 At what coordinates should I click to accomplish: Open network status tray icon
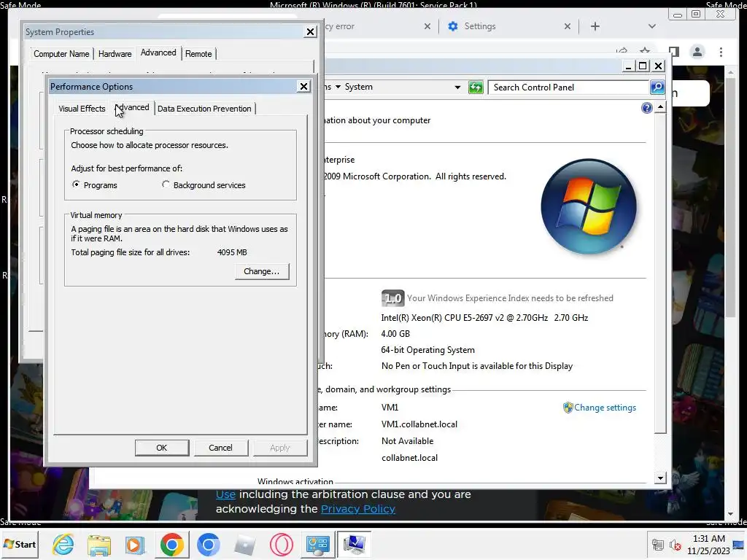click(658, 545)
